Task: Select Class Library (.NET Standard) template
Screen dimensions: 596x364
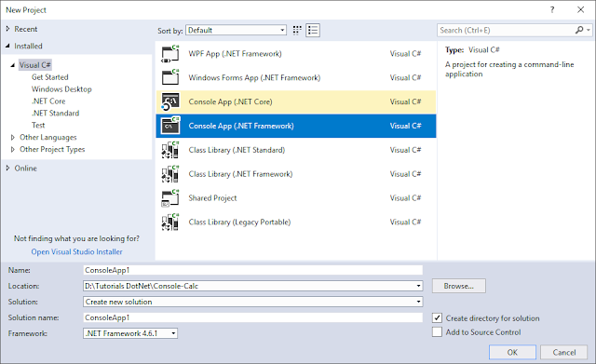Action: (296, 150)
